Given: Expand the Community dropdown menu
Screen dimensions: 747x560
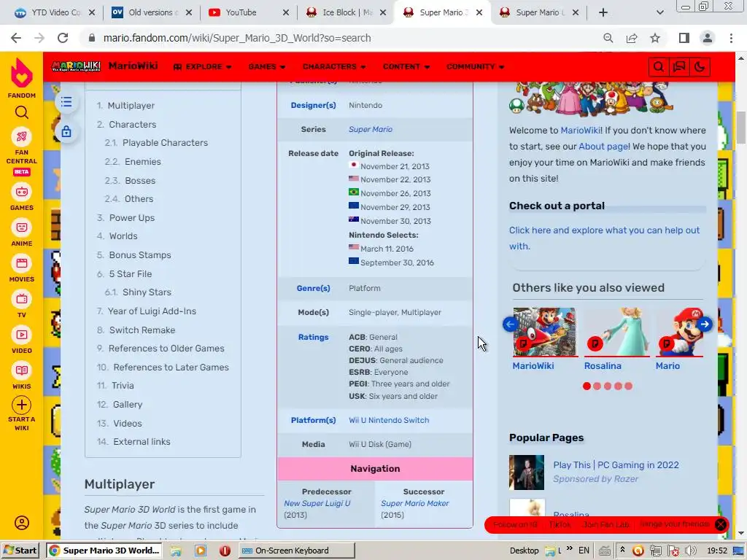Looking at the screenshot, I should click(x=475, y=66).
